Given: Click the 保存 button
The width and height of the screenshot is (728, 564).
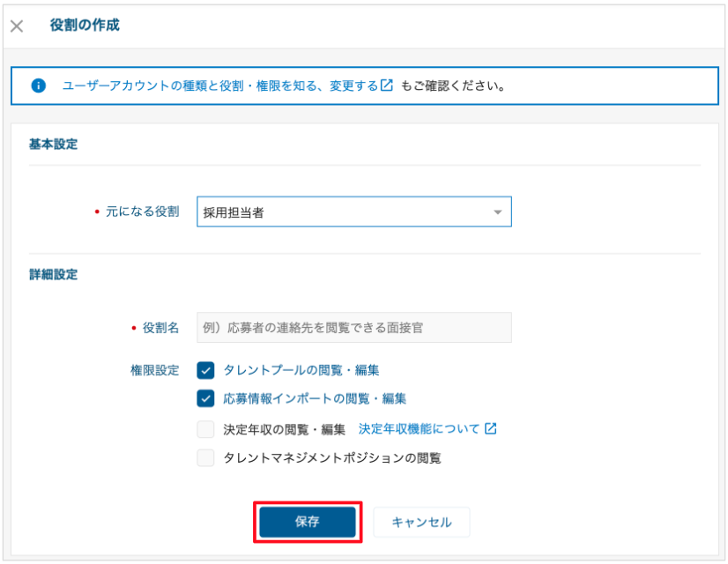Looking at the screenshot, I should [x=308, y=522].
